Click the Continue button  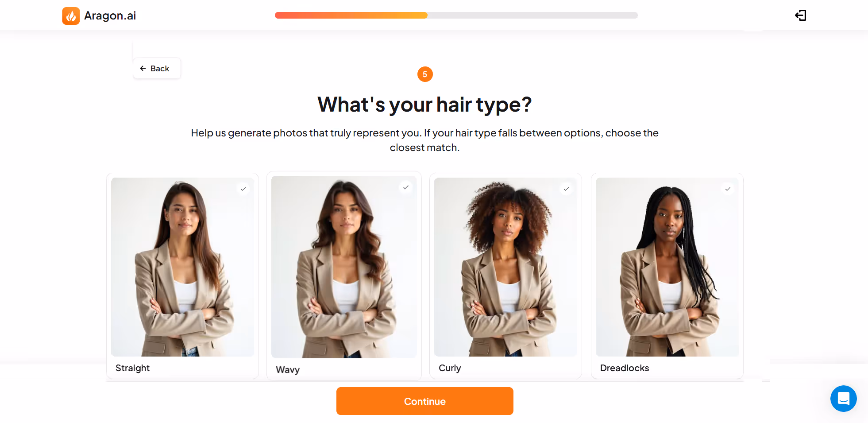point(425,401)
